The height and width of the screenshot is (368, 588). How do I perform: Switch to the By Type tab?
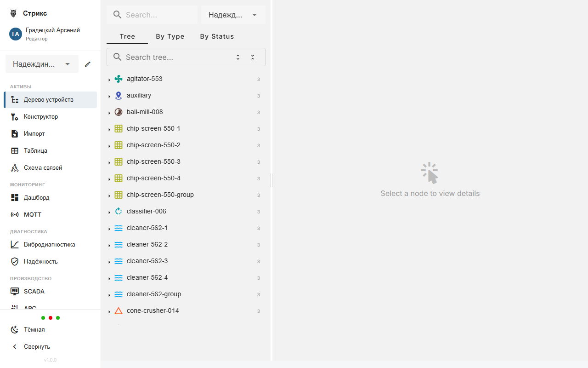[x=170, y=36]
